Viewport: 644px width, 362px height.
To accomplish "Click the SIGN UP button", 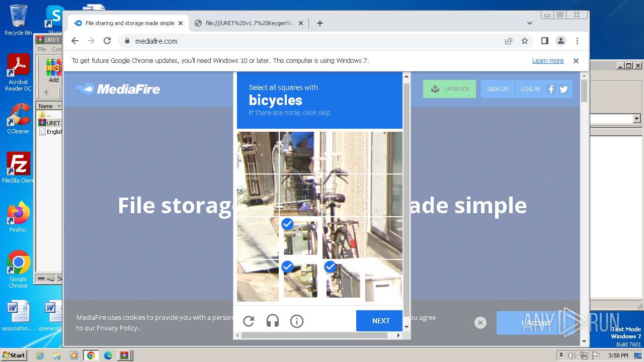I will 498,89.
